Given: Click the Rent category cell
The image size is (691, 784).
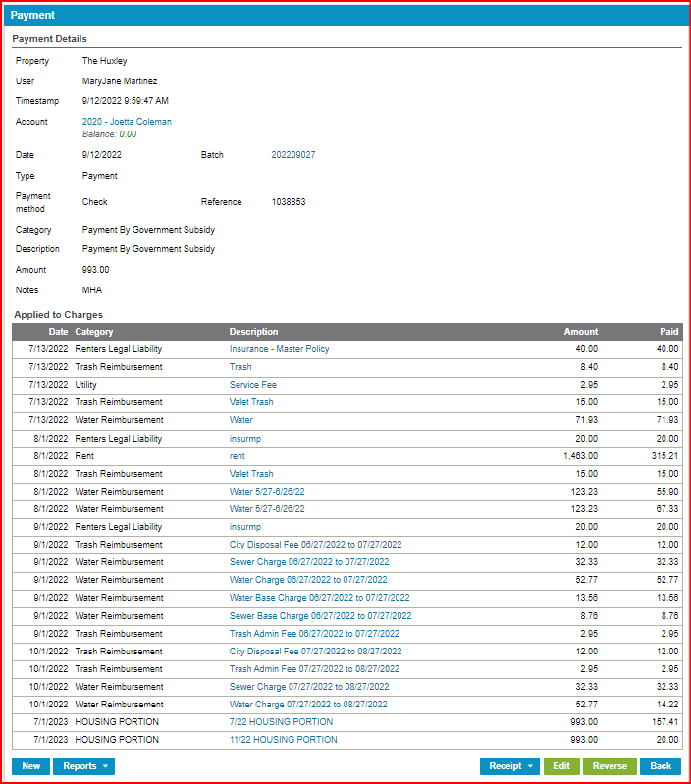Looking at the screenshot, I should tap(84, 456).
